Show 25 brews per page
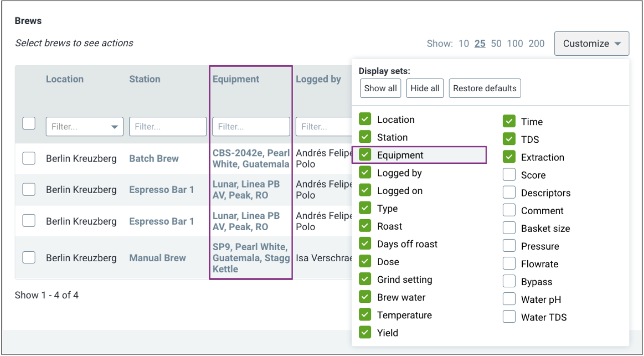Viewport: 644px width, 356px height. pyautogui.click(x=480, y=44)
